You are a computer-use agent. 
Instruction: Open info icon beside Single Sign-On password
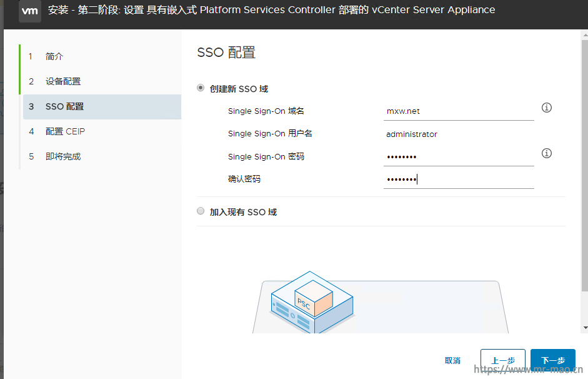[546, 153]
